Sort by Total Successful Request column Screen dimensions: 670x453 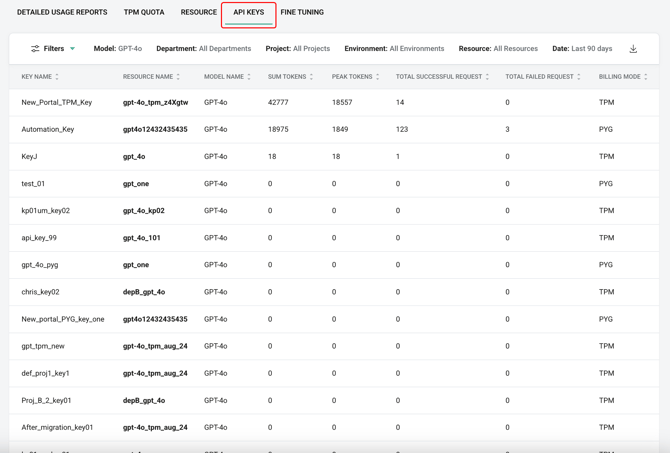coord(487,76)
